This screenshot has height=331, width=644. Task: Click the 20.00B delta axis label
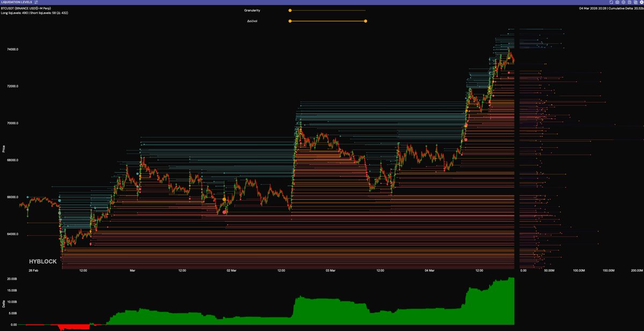coord(13,279)
